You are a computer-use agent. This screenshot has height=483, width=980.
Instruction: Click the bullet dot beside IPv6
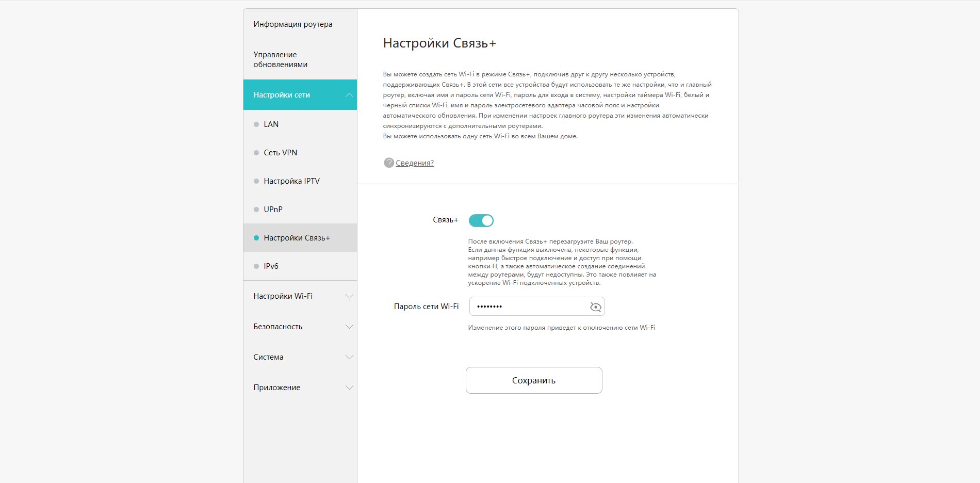pos(256,266)
